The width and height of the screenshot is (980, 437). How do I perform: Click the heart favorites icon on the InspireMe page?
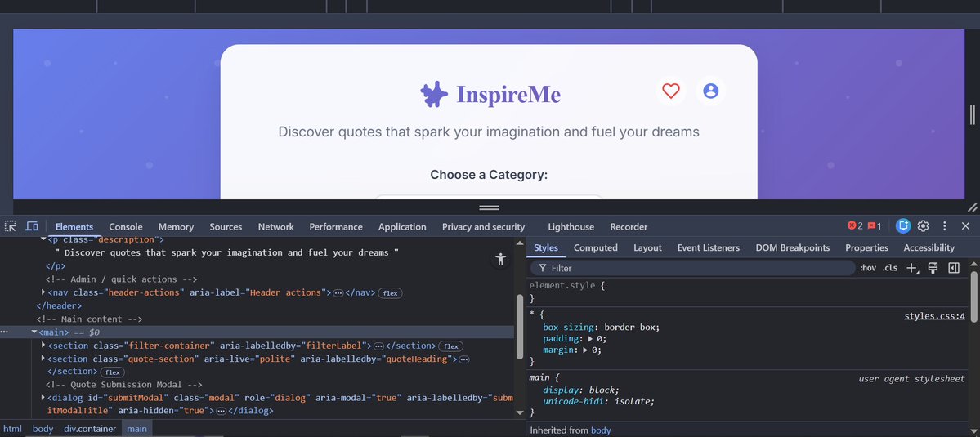pyautogui.click(x=670, y=91)
